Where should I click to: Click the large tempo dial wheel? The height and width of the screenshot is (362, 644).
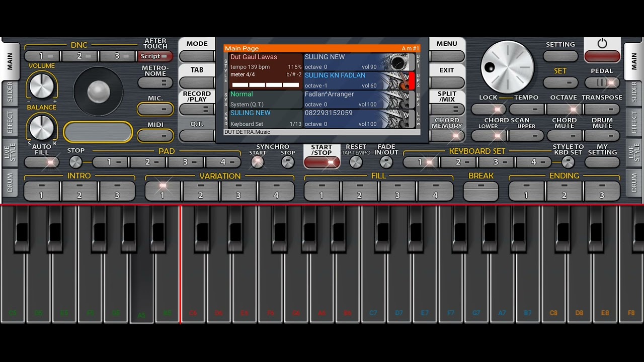(507, 67)
